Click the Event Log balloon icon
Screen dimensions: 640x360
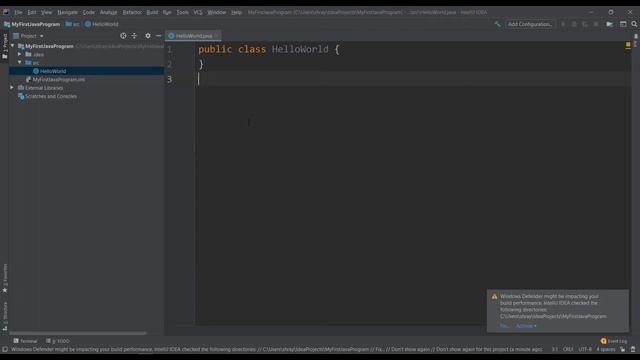[603, 341]
